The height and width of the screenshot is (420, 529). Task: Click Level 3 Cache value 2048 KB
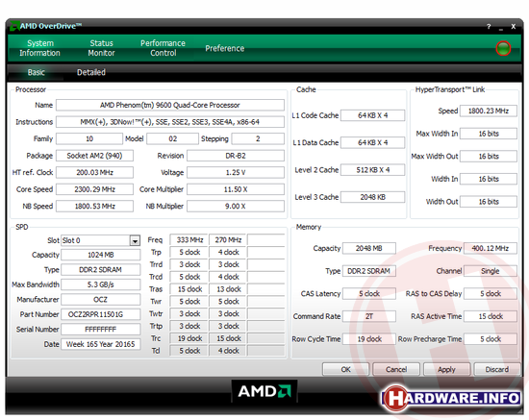coord(373,197)
